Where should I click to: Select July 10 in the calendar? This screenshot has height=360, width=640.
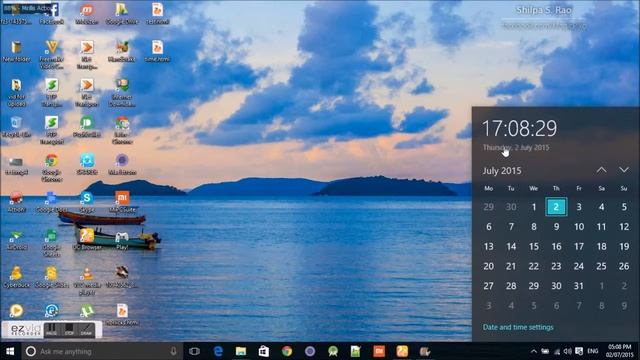point(579,227)
